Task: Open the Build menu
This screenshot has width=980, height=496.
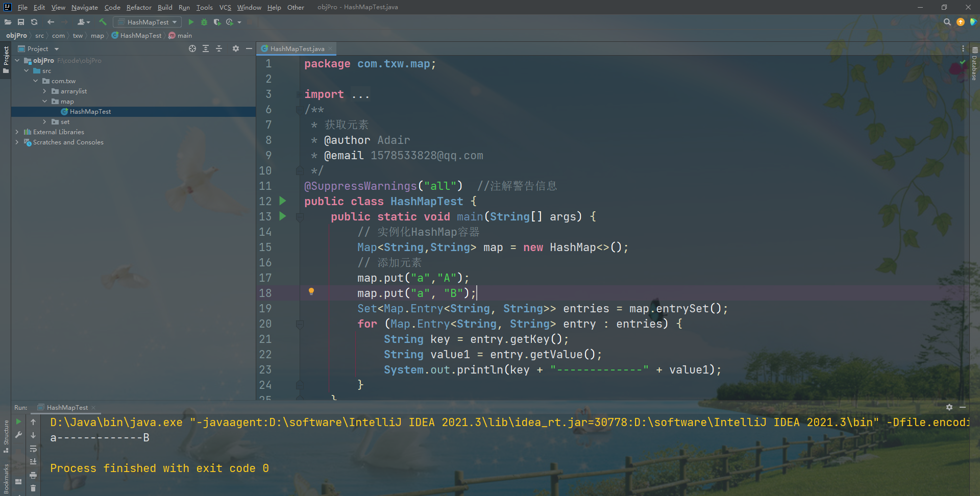Action: click(x=165, y=7)
